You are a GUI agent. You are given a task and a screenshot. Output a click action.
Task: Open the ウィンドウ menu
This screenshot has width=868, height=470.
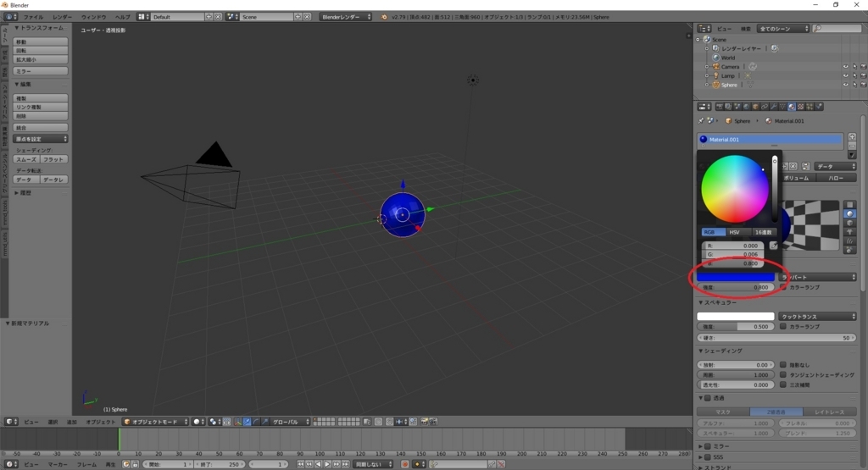tap(93, 17)
